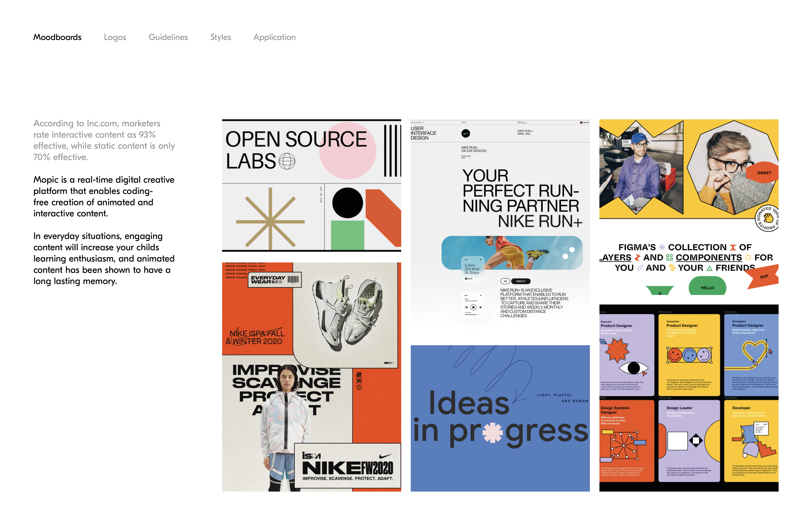
Task: Click the 'LIGHT, PLAYFUL AND HUMAN' caption
Action: point(563,398)
